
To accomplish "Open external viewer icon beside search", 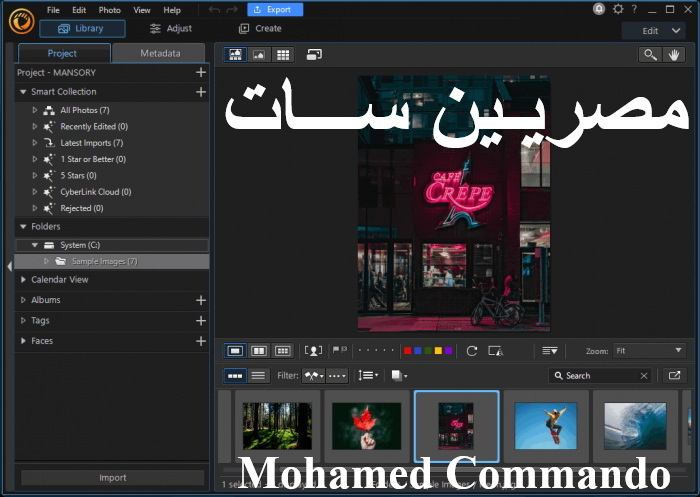I will pyautogui.click(x=673, y=375).
